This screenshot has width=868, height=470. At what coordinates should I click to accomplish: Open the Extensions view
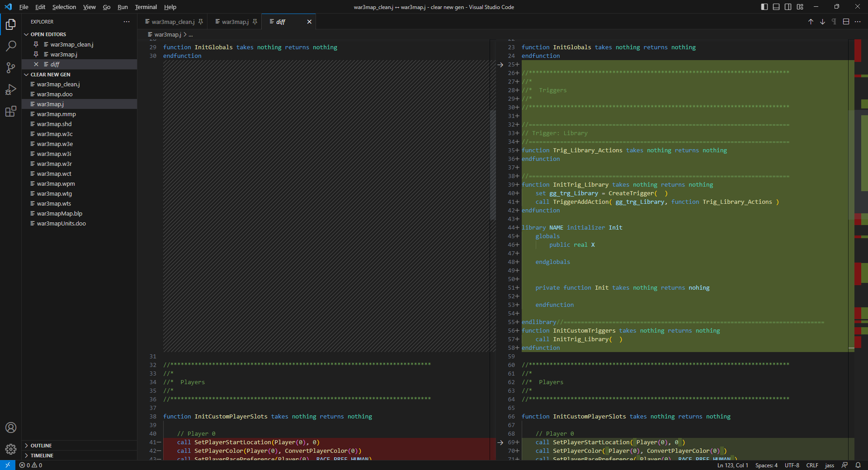11,111
